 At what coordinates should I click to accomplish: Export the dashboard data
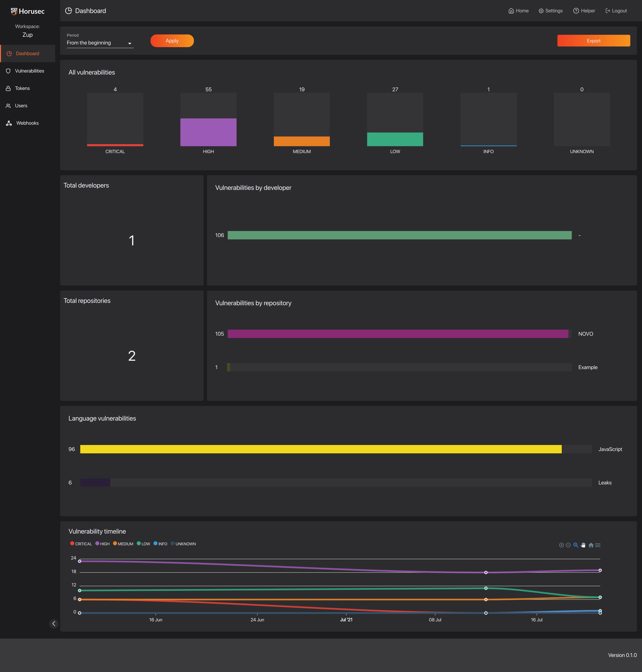click(x=593, y=40)
